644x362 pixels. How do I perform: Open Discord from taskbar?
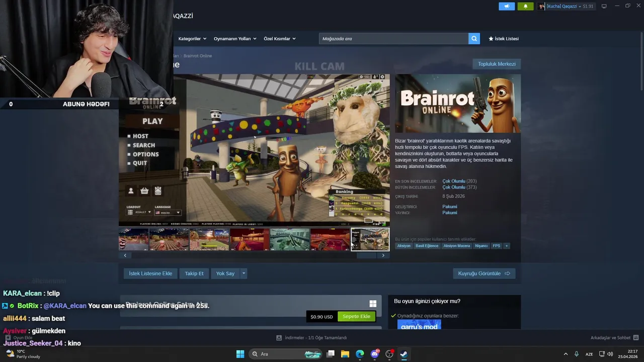[374, 354]
